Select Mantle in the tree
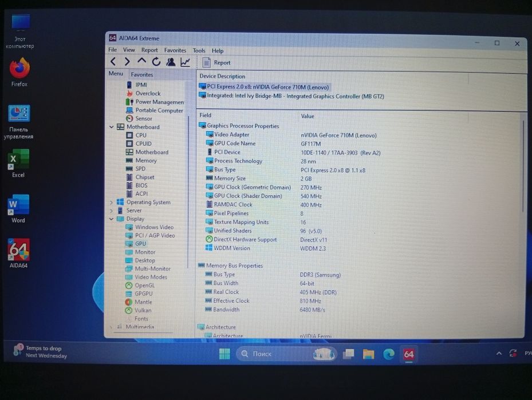Screen dimensions: 532x400 (139, 302)
